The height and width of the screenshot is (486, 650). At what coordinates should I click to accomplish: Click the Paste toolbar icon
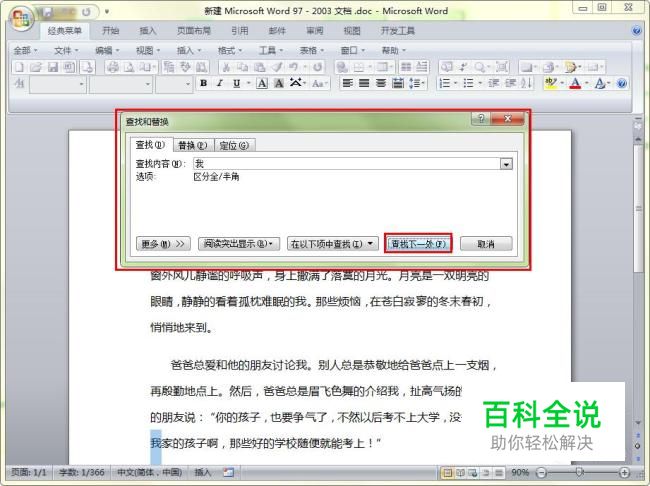pos(260,67)
